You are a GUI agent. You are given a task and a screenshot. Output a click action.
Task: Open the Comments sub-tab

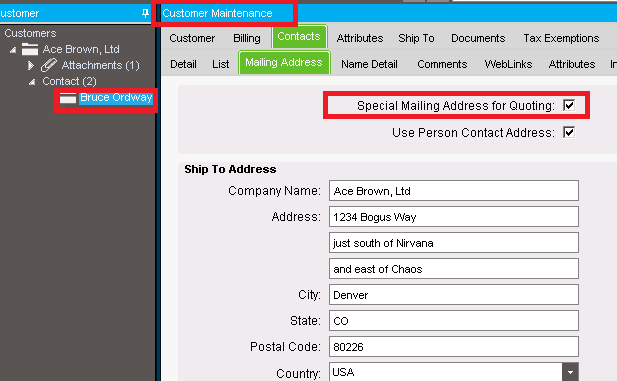pos(442,64)
